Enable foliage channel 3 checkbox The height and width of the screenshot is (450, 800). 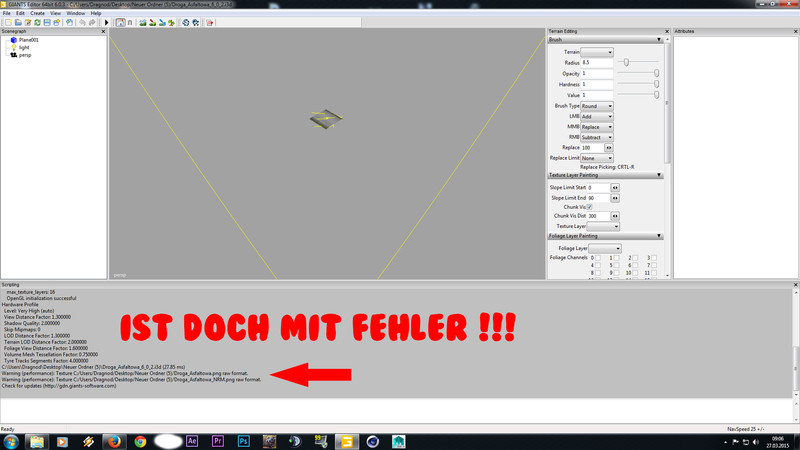click(x=654, y=258)
